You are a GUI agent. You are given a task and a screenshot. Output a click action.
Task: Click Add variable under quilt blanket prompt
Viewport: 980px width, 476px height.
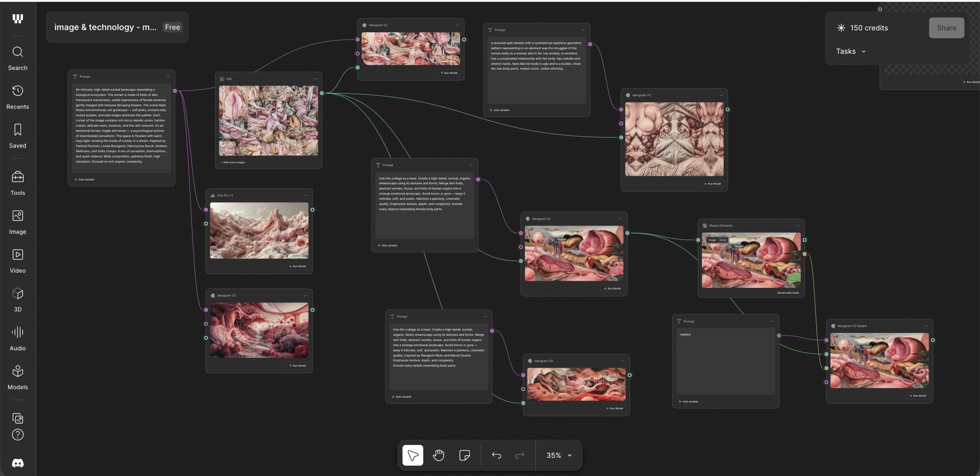pyautogui.click(x=499, y=110)
